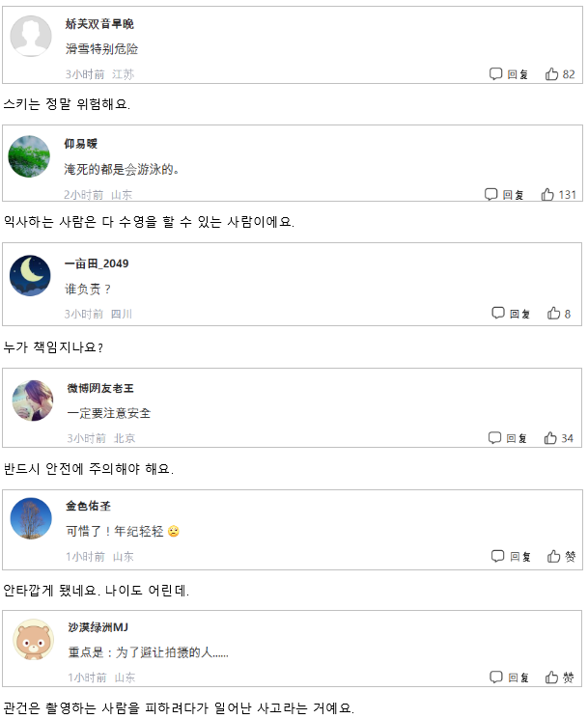Click reply icon on 滑雪特别危险 comment
The width and height of the screenshot is (588, 719).
click(509, 73)
